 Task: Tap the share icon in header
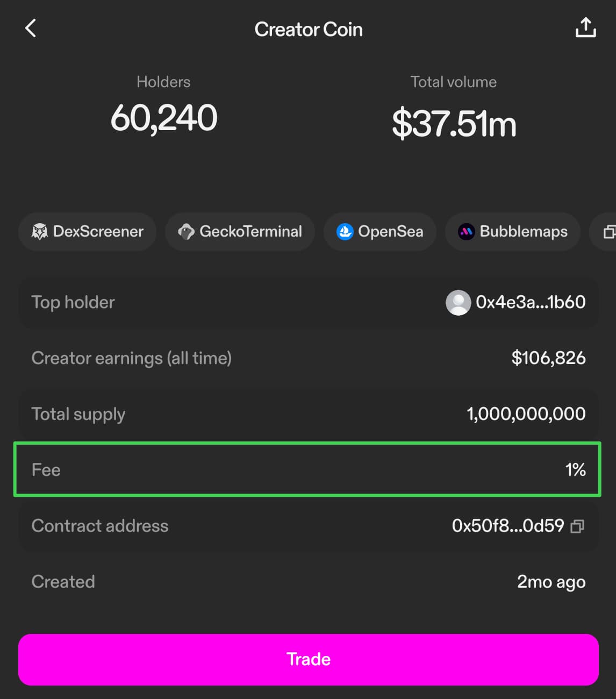tap(585, 28)
